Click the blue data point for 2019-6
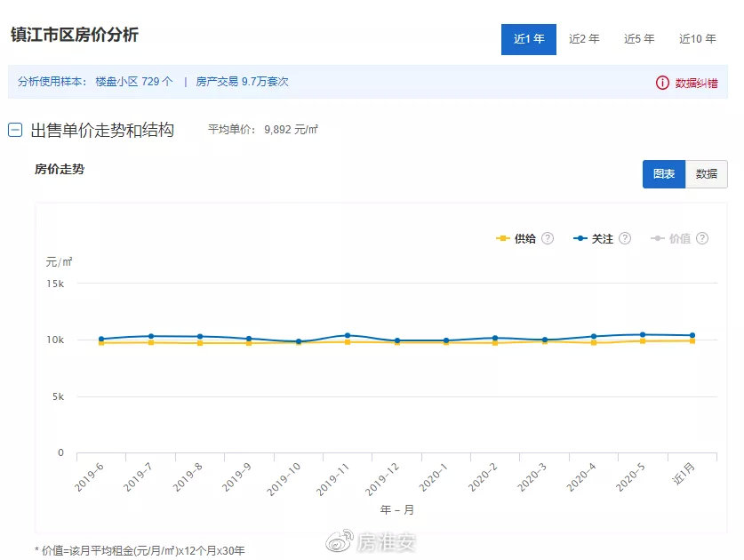 101,339
